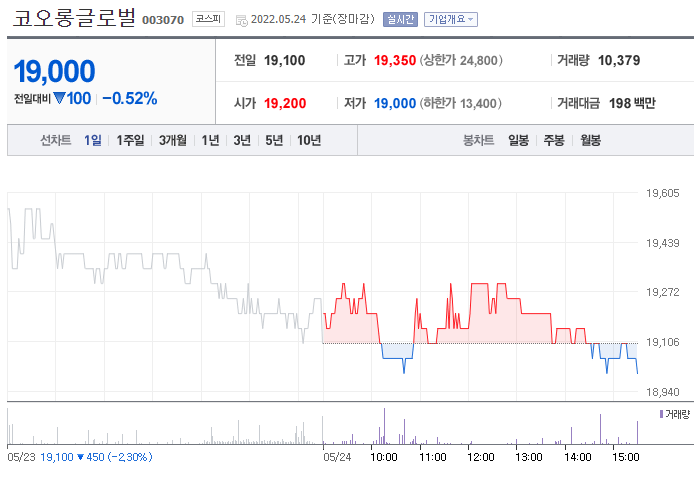Click the 12:00 time axis label
This screenshot has height=482, width=694.
click(x=481, y=457)
